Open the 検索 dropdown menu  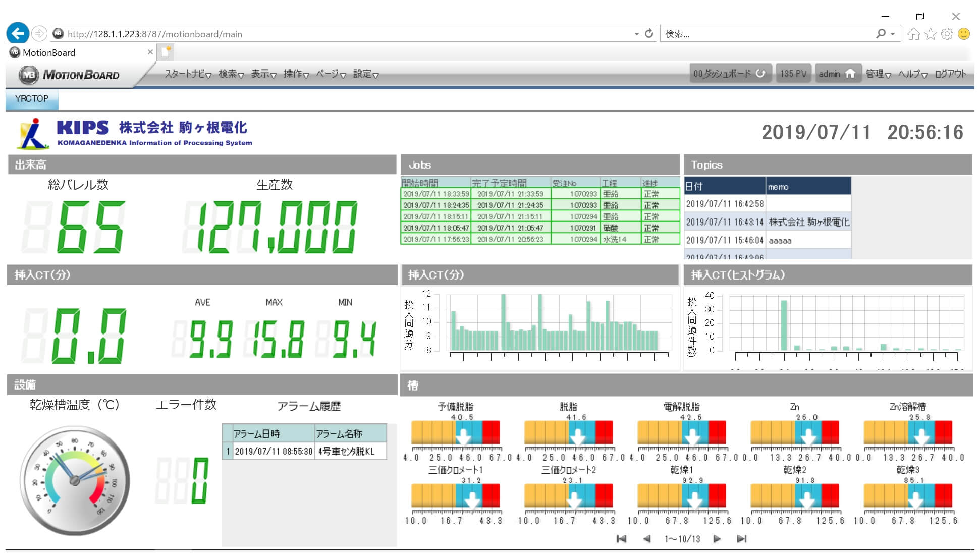point(231,74)
